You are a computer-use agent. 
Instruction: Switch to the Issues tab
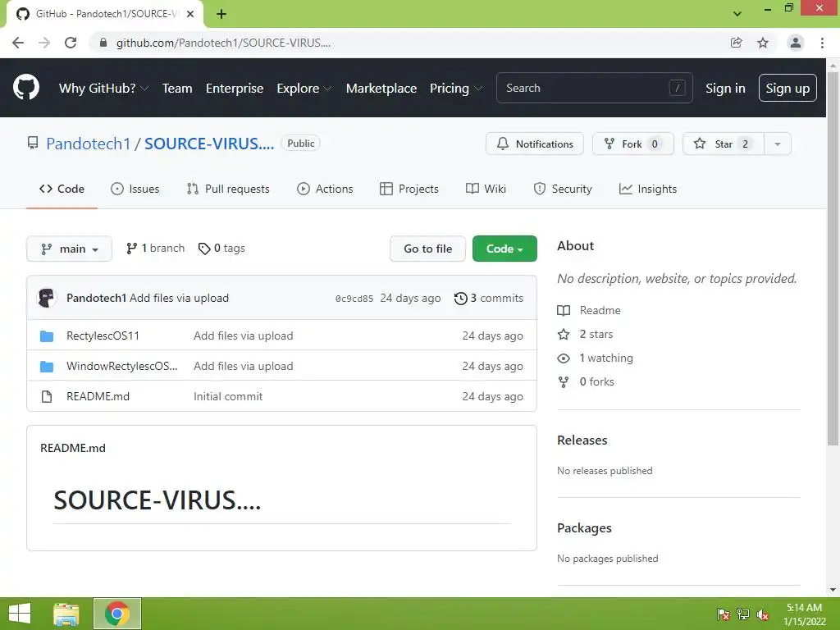pyautogui.click(x=135, y=189)
